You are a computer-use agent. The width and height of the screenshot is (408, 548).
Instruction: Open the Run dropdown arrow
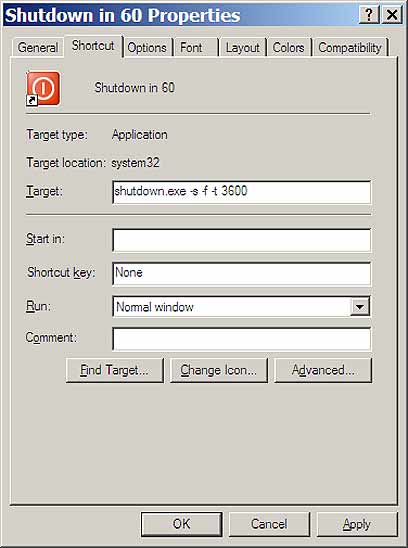click(360, 307)
